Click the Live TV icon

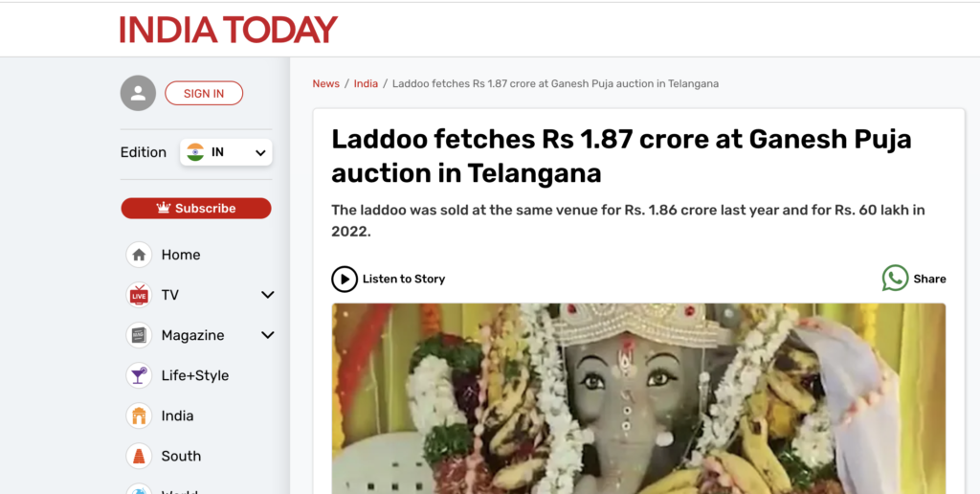139,295
